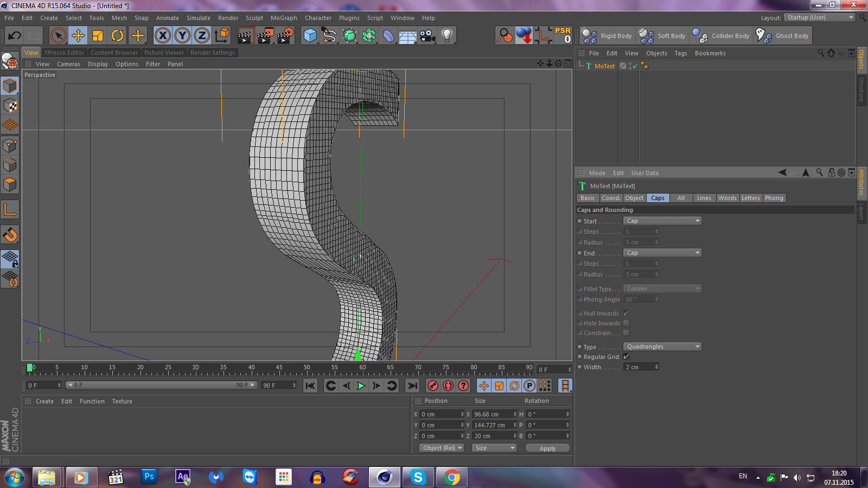Click the Apply button
868x488 pixels.
(547, 448)
